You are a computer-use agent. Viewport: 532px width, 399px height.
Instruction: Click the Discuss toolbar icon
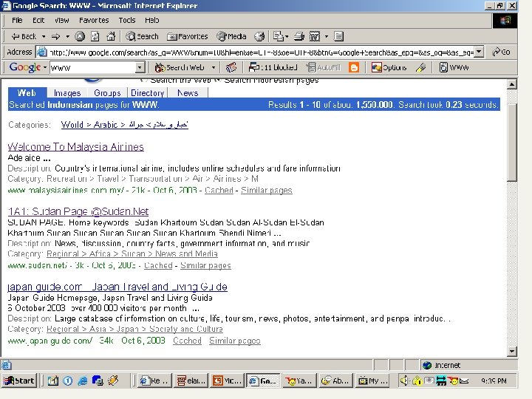coord(338,36)
